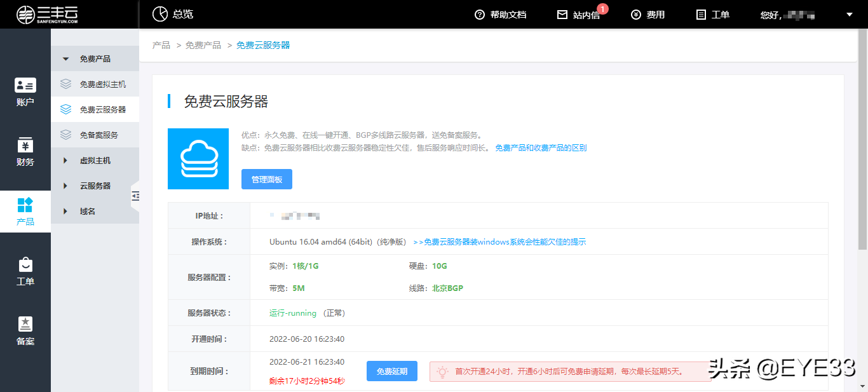Screen dimensions: 868x392
Task: Click the 到期时间 row label
Action: [209, 371]
